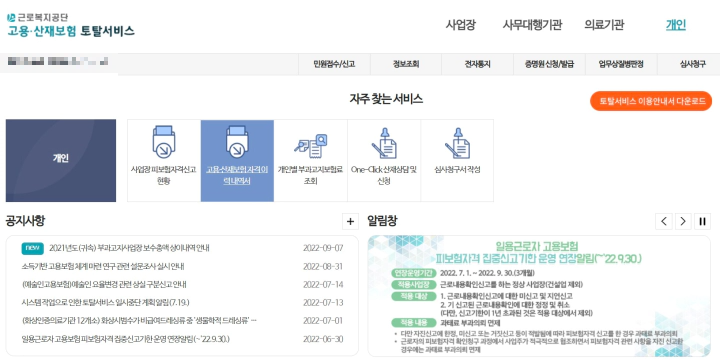720x361 pixels.
Task: Click the new badge on first notice
Action: click(33, 248)
